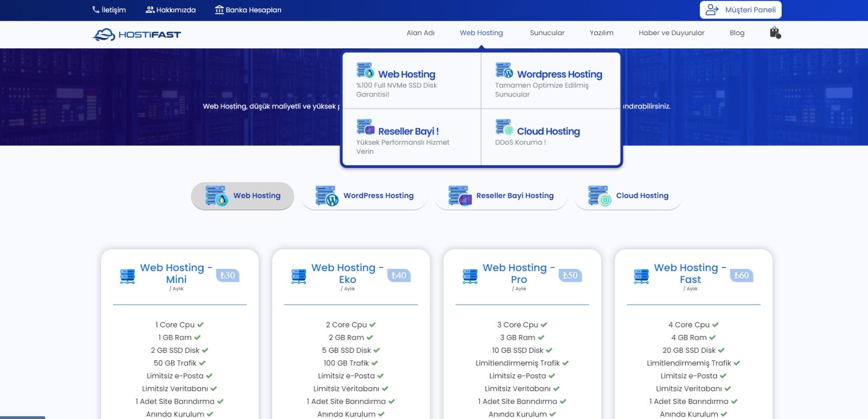Screen dimensions: 868x419
Task: Click the Cloud Hosting tab shield icon
Action: 599,196
